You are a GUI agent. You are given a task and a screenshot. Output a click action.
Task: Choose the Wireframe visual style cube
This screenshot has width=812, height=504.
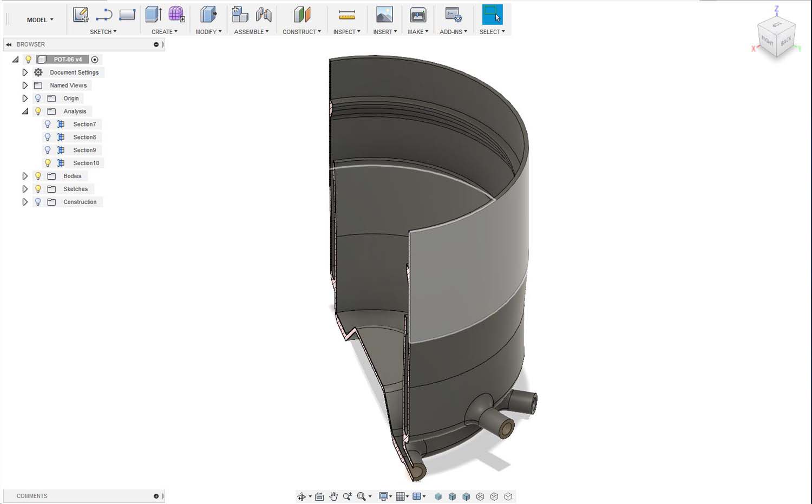click(x=480, y=496)
